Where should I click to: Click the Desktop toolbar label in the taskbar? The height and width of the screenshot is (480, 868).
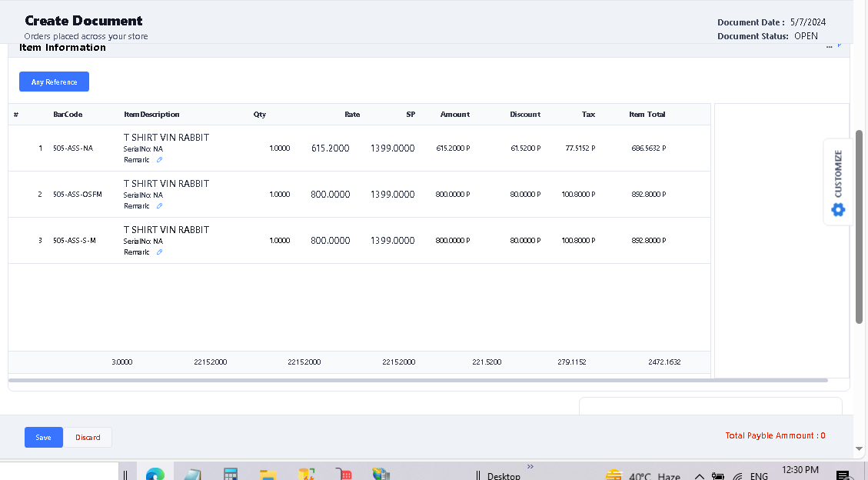tap(504, 476)
